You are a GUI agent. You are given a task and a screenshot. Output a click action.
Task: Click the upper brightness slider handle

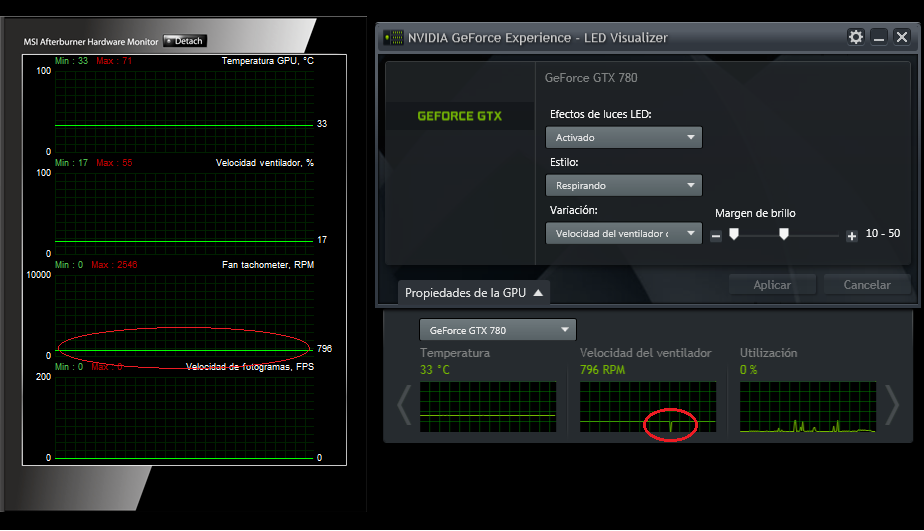(784, 234)
